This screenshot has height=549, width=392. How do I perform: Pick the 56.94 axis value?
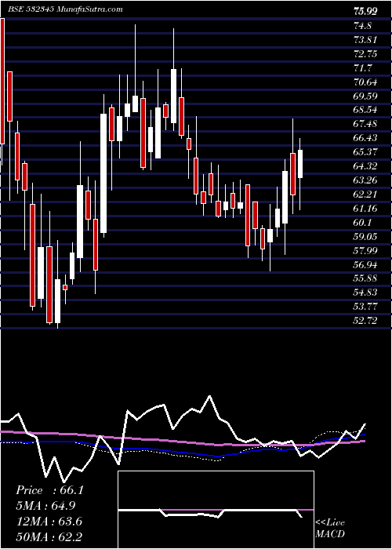coord(366,264)
